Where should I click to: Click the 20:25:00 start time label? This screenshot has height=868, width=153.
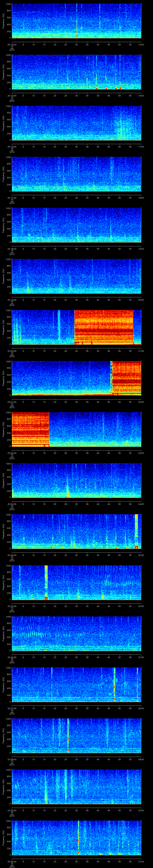click(x=12, y=606)
